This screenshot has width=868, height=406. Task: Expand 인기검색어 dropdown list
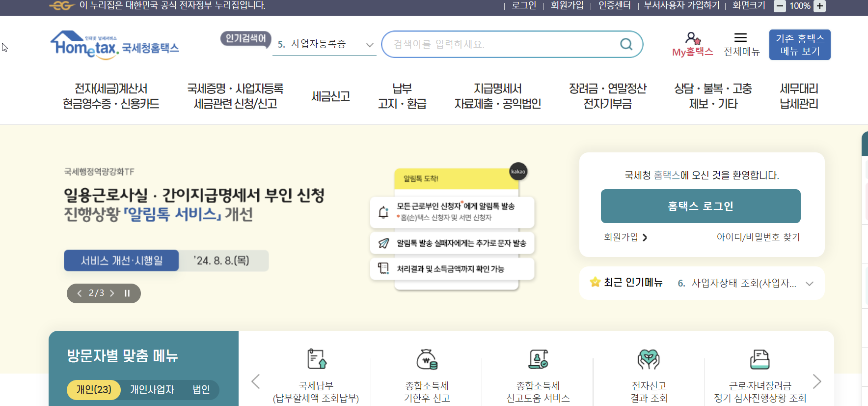coord(370,45)
